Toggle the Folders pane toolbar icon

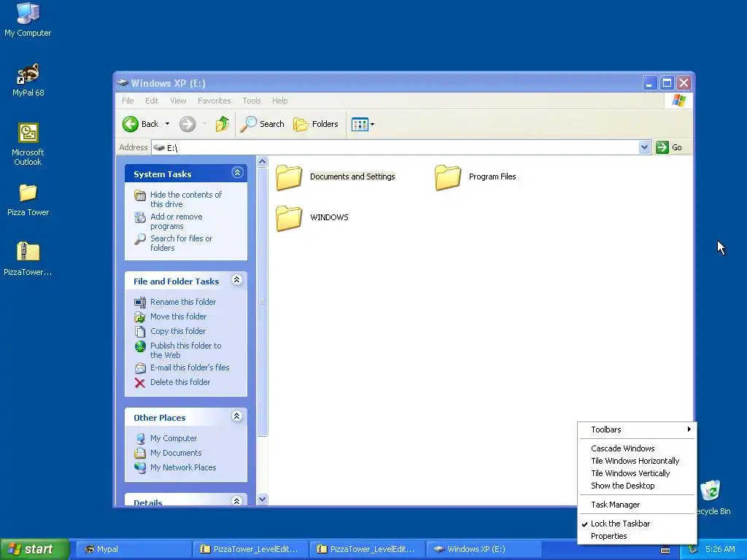[x=301, y=124]
